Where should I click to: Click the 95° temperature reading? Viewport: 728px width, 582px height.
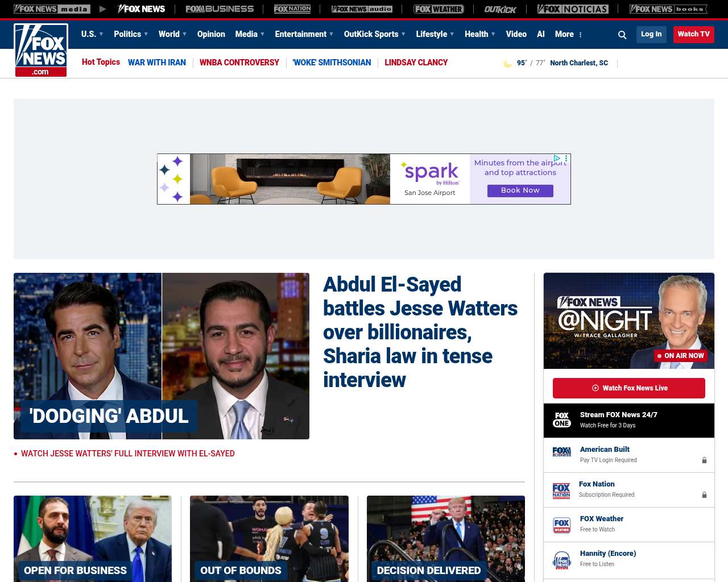(522, 63)
